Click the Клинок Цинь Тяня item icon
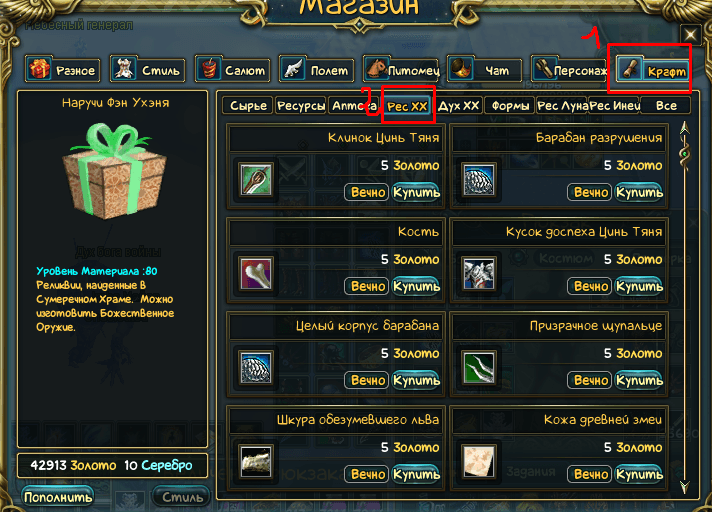The image size is (712, 512). pyautogui.click(x=256, y=180)
